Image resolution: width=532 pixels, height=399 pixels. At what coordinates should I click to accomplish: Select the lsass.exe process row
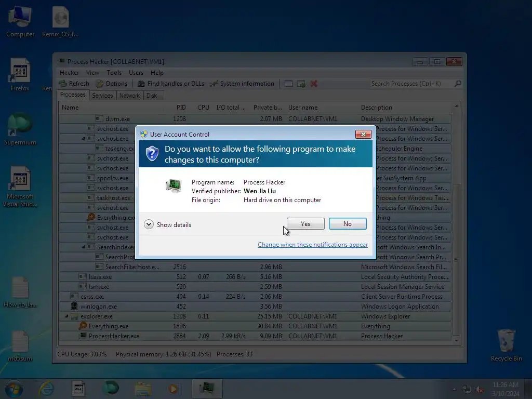255,277
